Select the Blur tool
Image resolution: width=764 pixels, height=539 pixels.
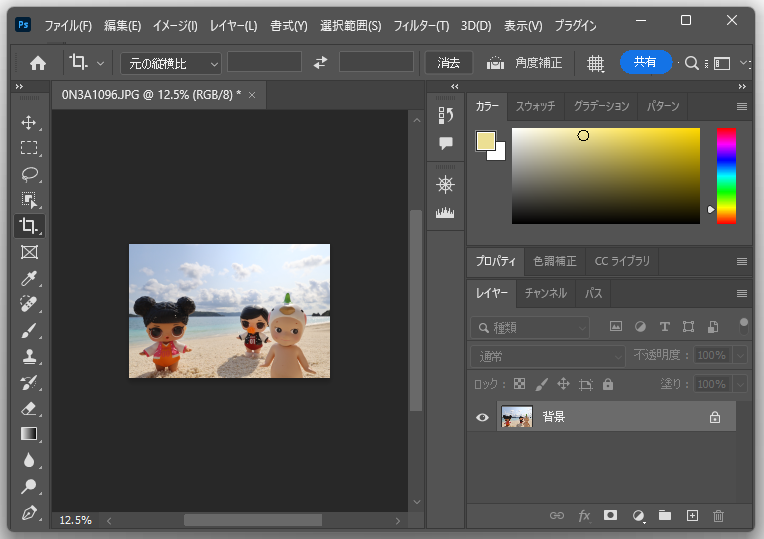coord(29,460)
